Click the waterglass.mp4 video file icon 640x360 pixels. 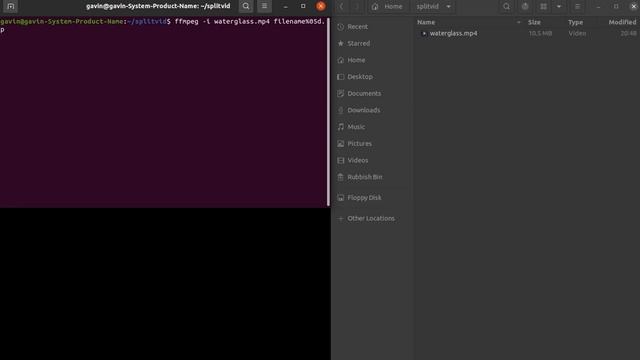(x=424, y=33)
